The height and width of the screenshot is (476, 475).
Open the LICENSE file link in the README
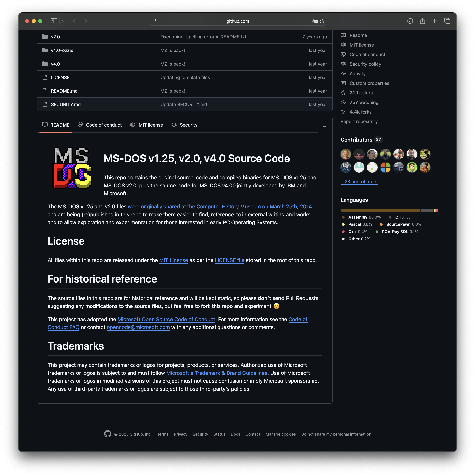229,260
